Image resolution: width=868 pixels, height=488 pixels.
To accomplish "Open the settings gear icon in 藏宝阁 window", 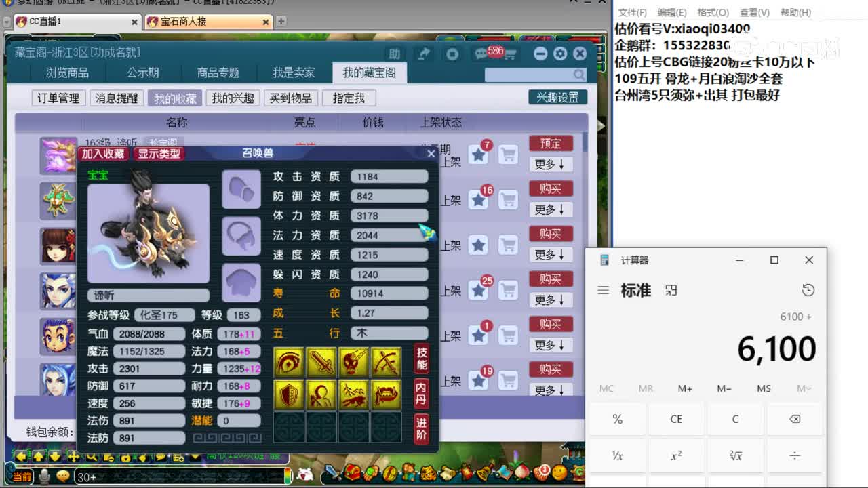I will click(x=560, y=54).
